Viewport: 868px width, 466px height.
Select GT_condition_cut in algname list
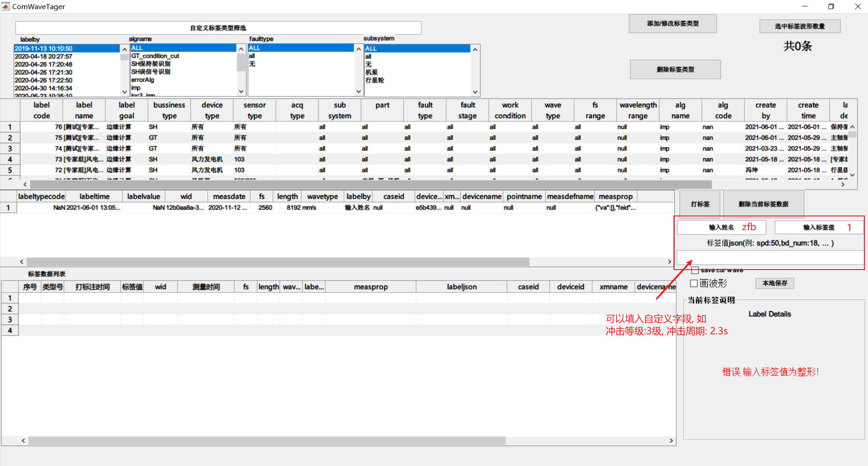click(183, 56)
